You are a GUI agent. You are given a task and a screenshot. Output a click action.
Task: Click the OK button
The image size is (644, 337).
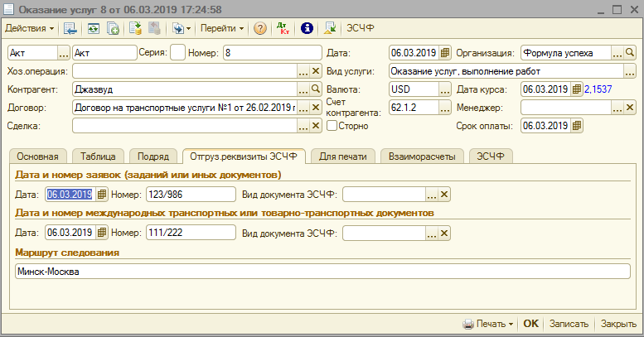pos(530,324)
